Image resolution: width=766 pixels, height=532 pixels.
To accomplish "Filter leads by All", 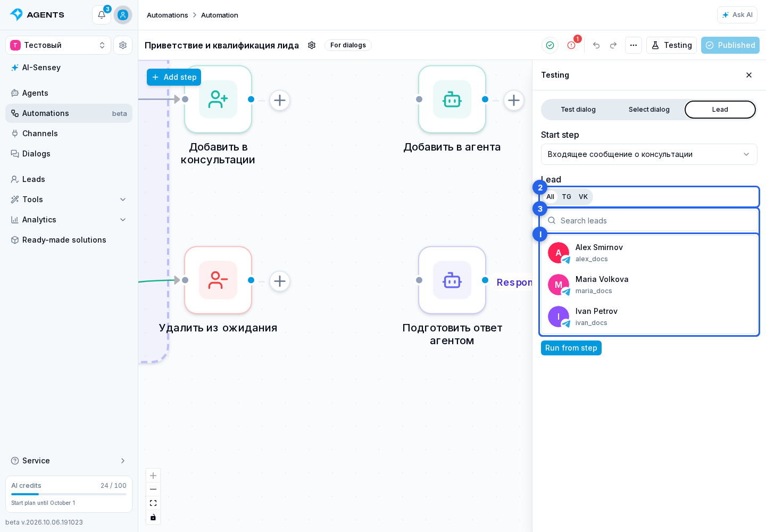I will (x=550, y=197).
